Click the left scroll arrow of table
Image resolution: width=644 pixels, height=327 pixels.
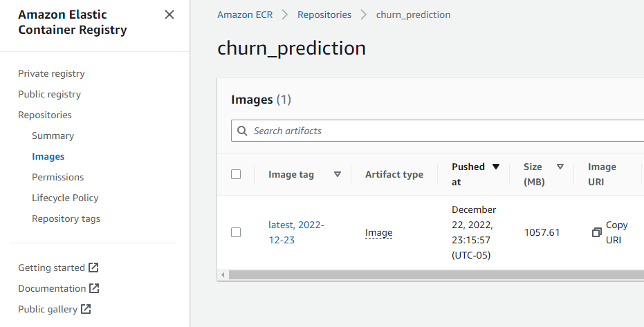click(223, 275)
